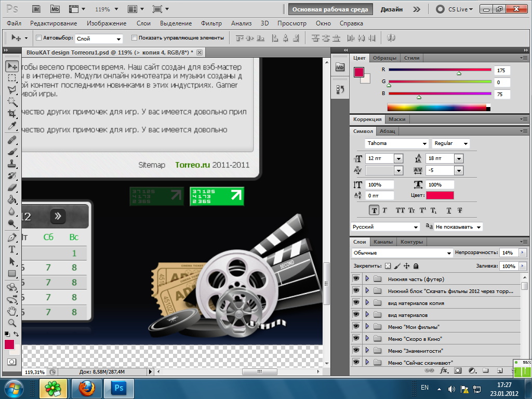Image resolution: width=532 pixels, height=399 pixels.
Task: Click the zoom percentage field 119,31%
Action: point(35,372)
